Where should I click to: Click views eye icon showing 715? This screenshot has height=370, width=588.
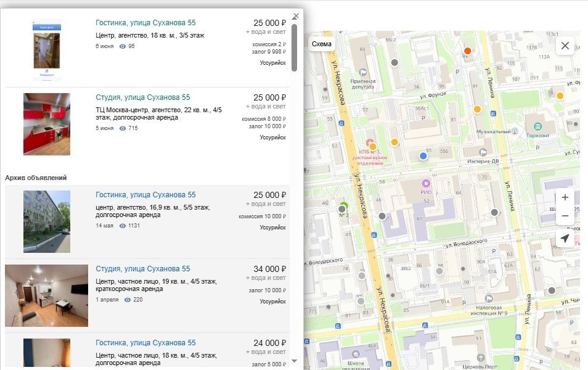coord(123,128)
